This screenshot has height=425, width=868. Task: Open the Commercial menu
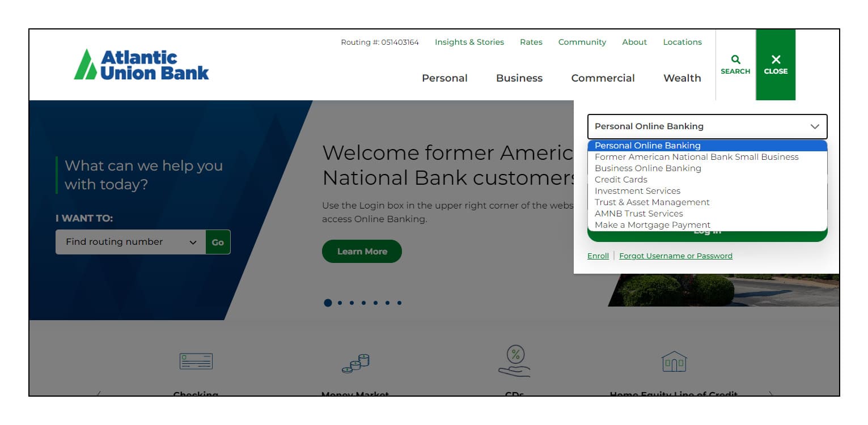[x=603, y=78]
